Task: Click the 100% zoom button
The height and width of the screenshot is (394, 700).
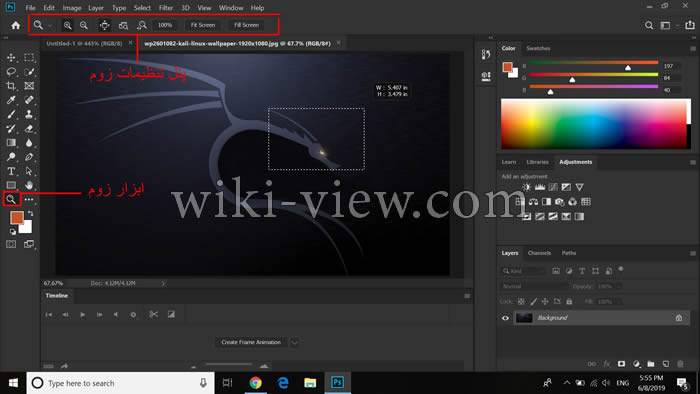Action: click(165, 25)
